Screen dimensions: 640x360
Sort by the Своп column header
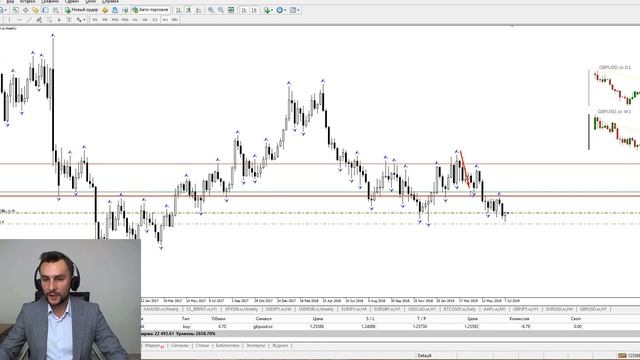click(576, 318)
